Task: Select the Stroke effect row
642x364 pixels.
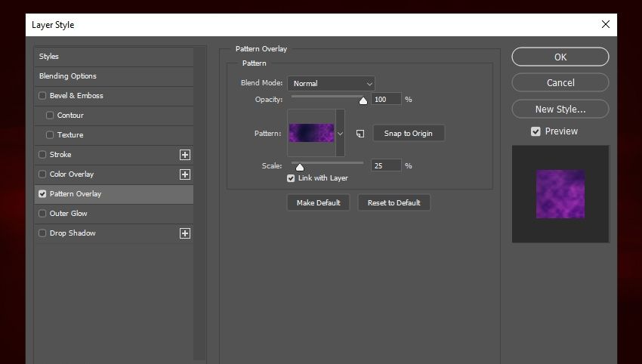Action: pos(114,155)
